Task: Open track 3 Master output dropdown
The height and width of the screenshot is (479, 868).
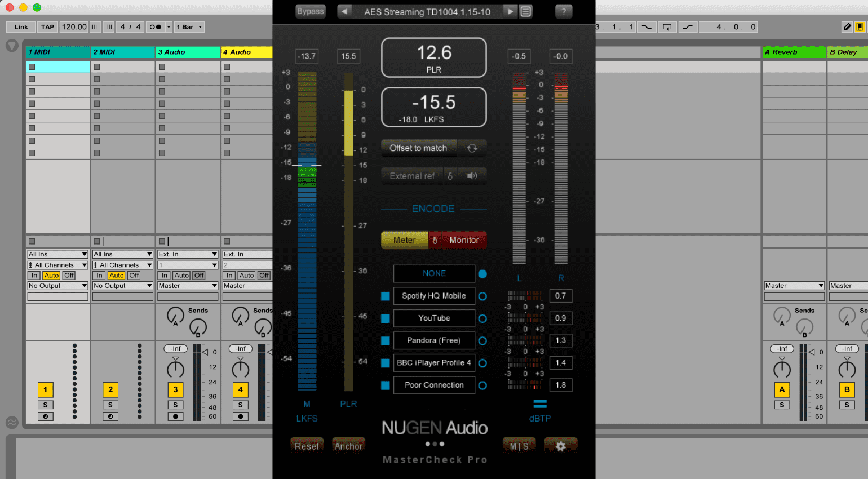Action: (188, 286)
